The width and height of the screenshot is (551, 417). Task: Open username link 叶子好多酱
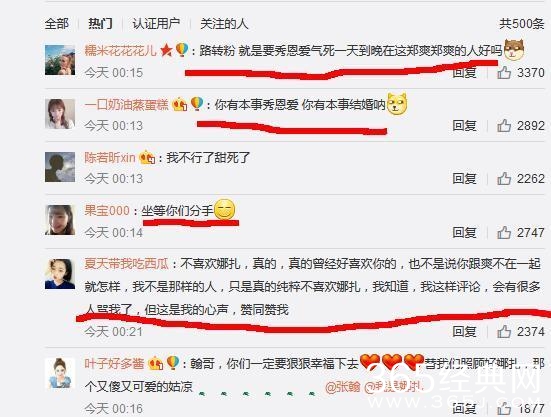coord(114,363)
